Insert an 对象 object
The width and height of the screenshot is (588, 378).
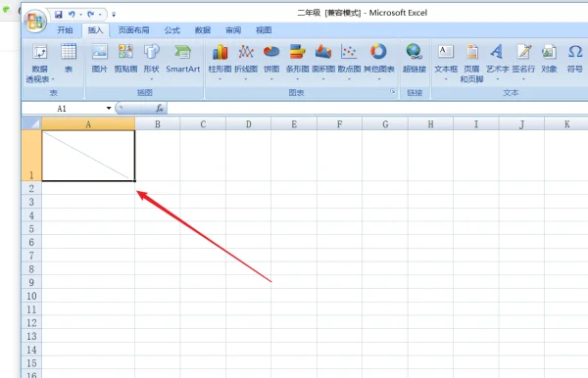[549, 59]
